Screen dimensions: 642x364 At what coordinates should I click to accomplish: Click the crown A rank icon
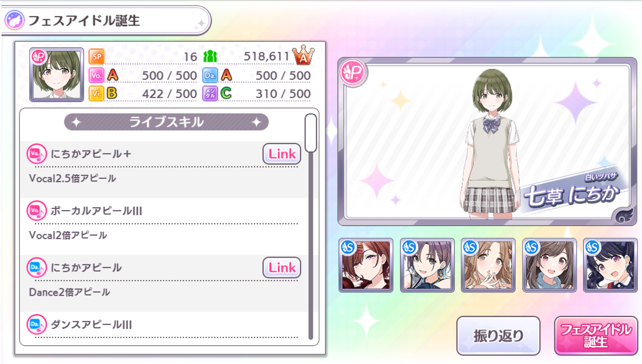(x=304, y=55)
